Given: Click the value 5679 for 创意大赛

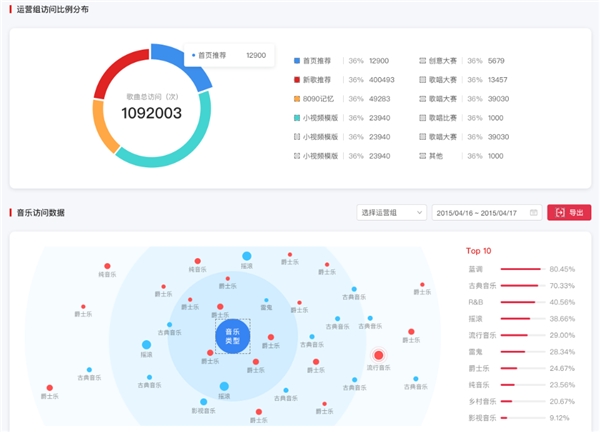Looking at the screenshot, I should pos(496,61).
